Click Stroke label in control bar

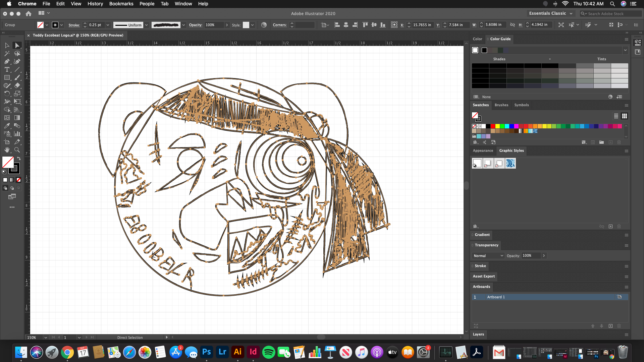point(74,25)
